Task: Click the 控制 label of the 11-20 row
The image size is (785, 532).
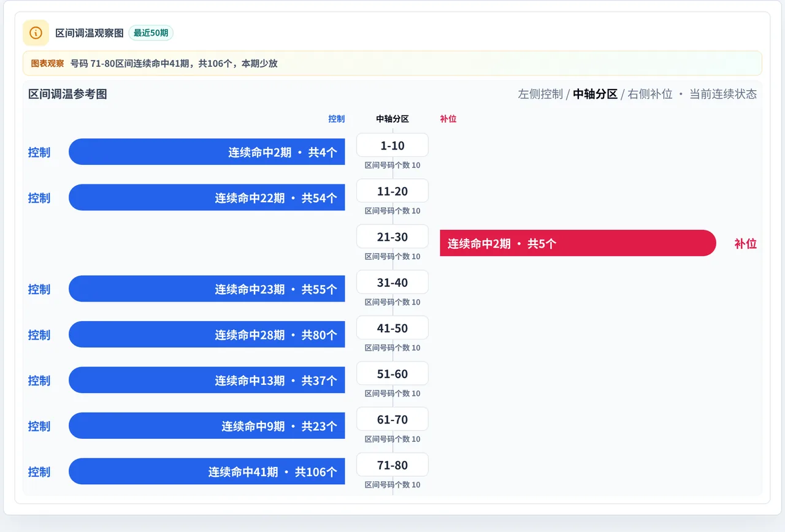Action: [39, 197]
